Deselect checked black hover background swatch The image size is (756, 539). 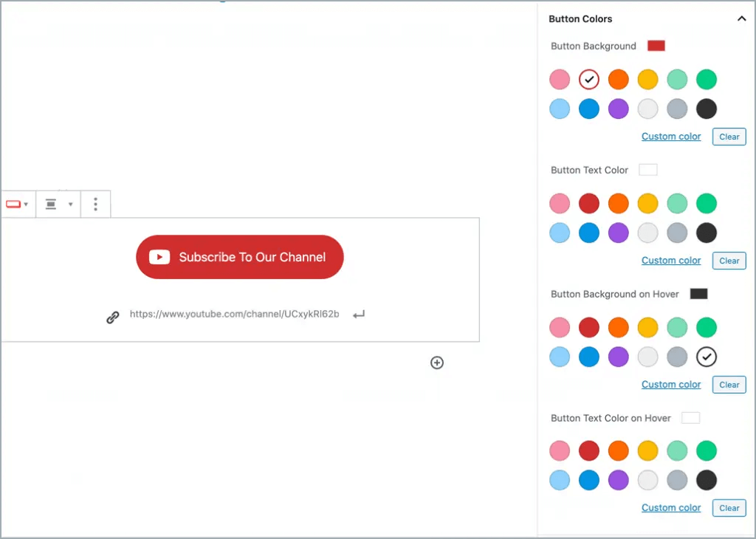click(x=707, y=357)
